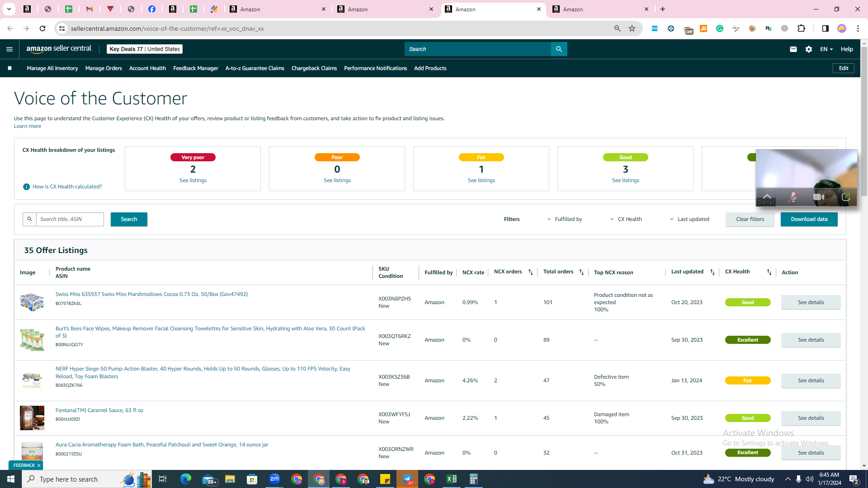Open the EN language dropdown
868x488 pixels.
tap(826, 49)
